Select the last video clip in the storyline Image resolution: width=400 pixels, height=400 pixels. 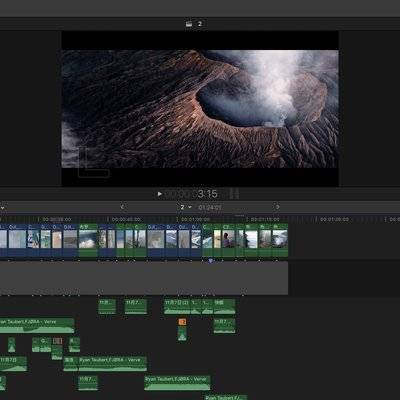(280, 240)
